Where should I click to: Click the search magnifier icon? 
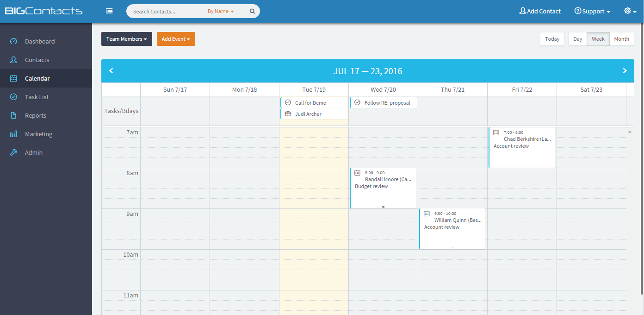point(252,12)
